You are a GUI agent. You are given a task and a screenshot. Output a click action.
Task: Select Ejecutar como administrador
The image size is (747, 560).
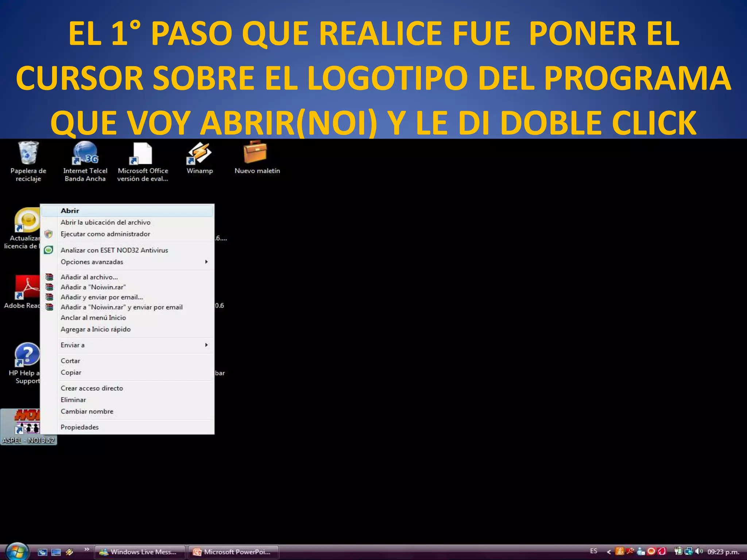[x=105, y=234]
